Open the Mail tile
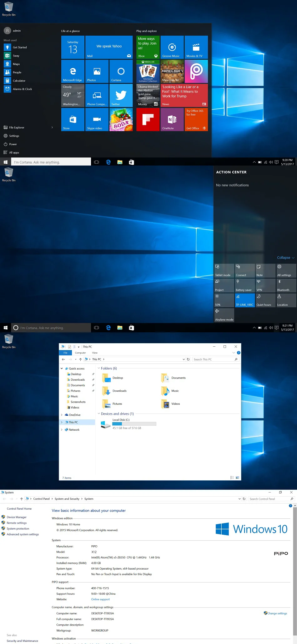Screen dimensions: 297x644 point(109,47)
